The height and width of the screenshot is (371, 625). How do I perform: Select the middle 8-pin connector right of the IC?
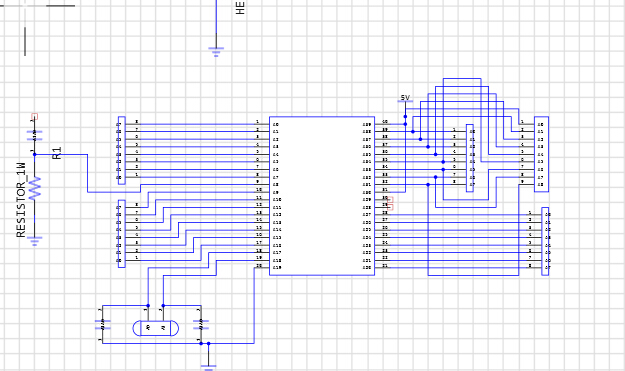tap(470, 158)
